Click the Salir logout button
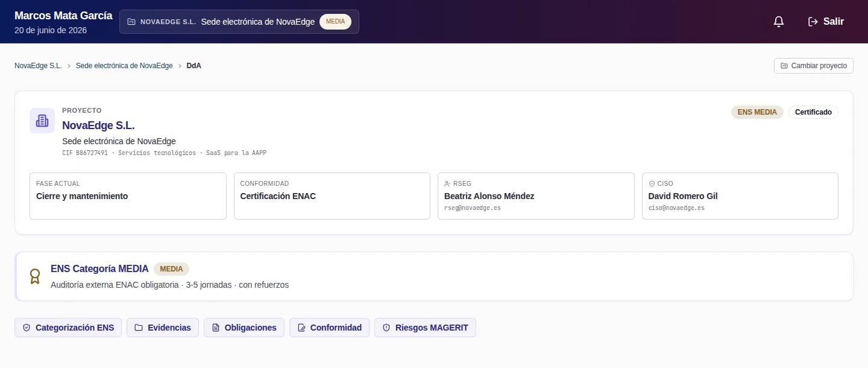Screen dimensions: 868x368 click(826, 22)
